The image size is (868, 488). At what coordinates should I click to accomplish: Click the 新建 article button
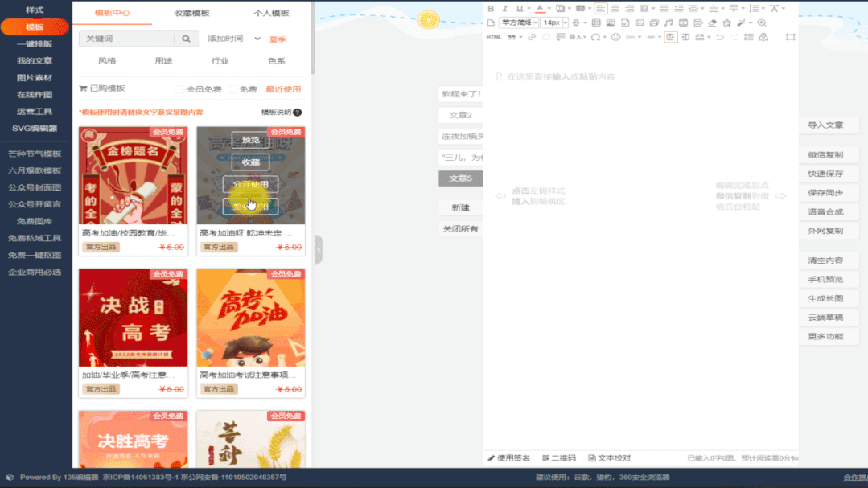coord(461,207)
